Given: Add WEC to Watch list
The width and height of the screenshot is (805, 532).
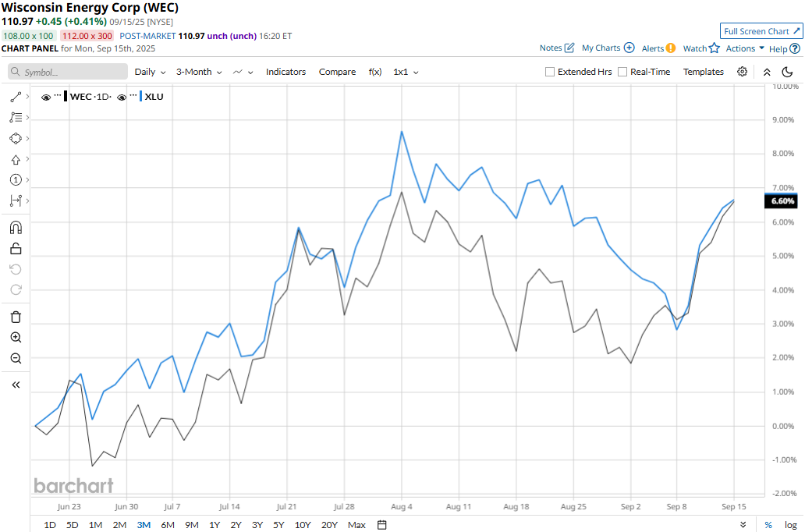Looking at the screenshot, I should (x=700, y=48).
